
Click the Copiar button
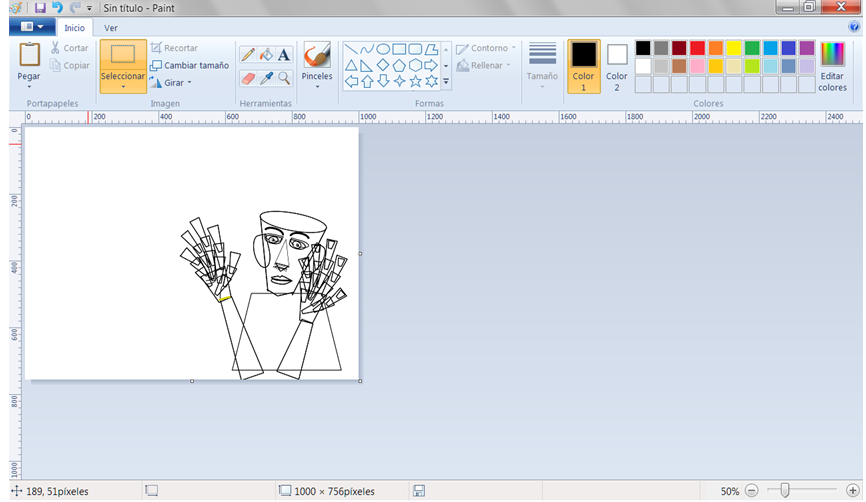point(70,65)
